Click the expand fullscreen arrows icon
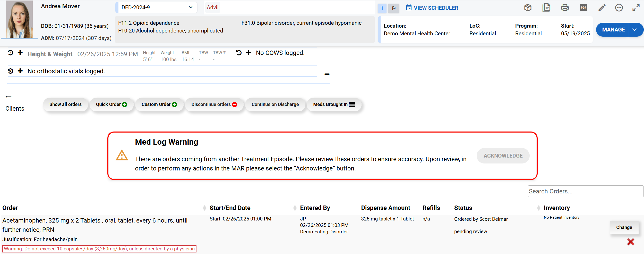The width and height of the screenshot is (644, 254). coord(636,8)
